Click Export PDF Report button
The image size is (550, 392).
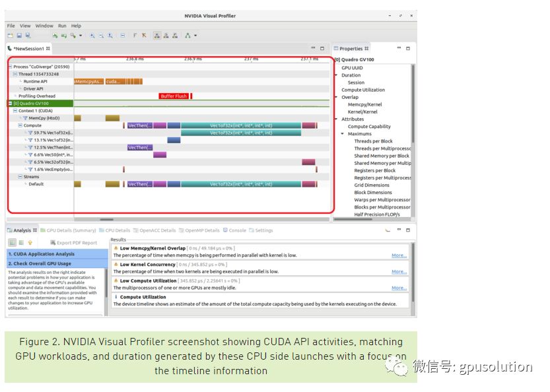[74, 243]
